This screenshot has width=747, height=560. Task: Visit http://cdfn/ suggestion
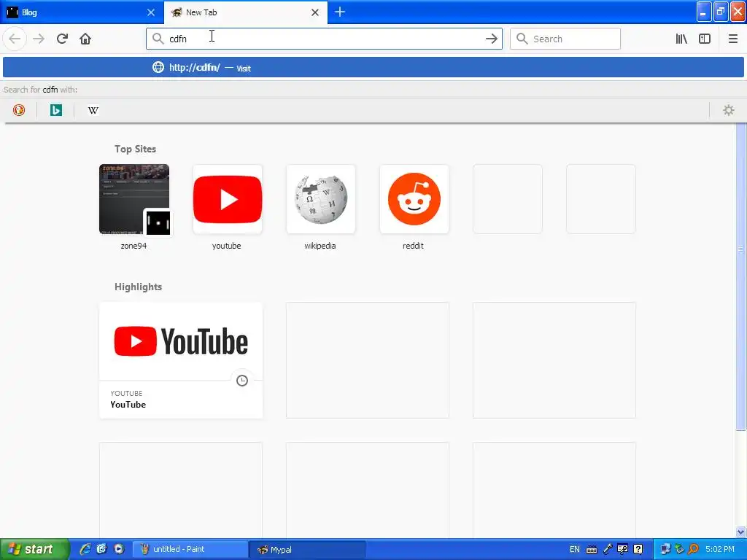373,67
